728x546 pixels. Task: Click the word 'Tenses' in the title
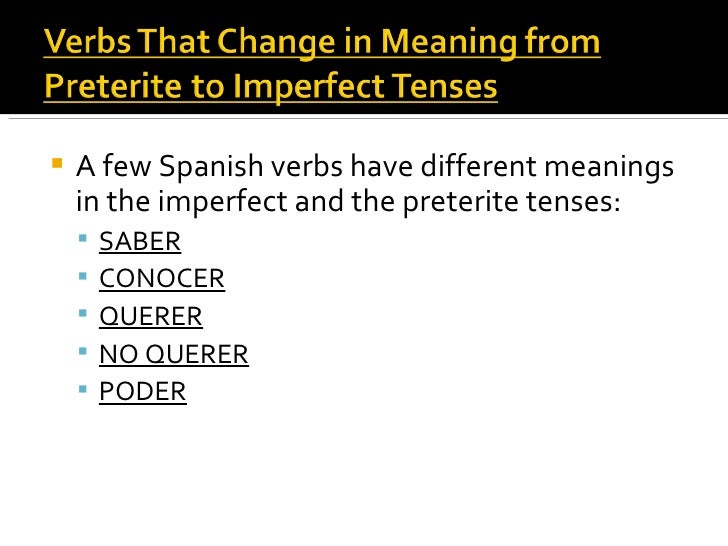(x=445, y=86)
